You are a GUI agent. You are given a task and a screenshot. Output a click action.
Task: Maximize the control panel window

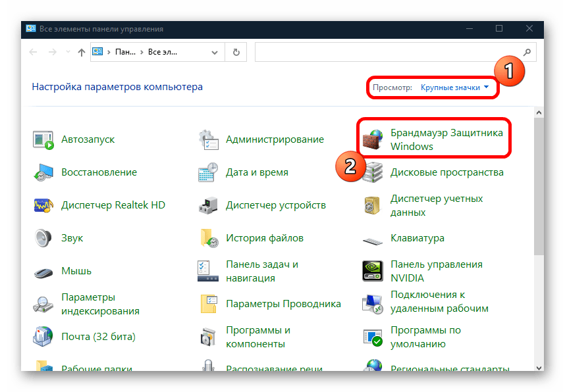pyautogui.click(x=499, y=29)
